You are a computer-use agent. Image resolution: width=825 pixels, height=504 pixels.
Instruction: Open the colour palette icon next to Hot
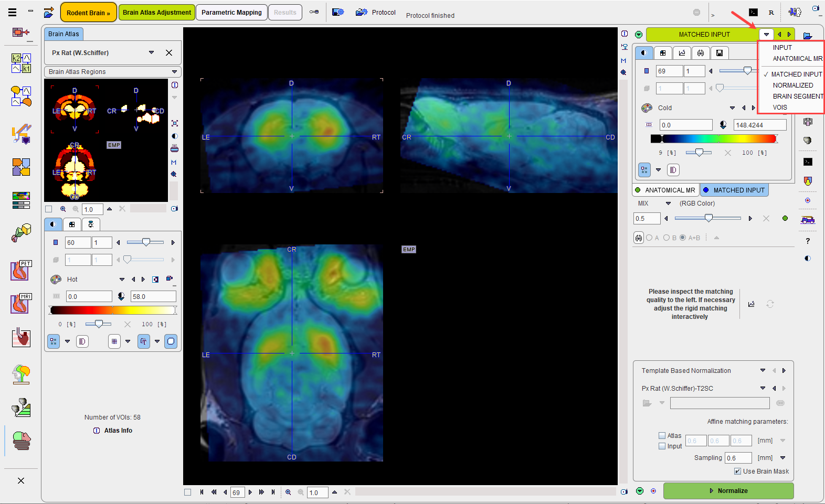click(56, 279)
